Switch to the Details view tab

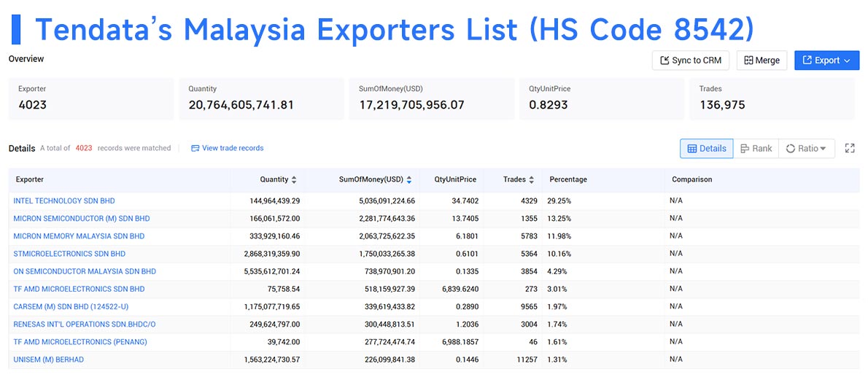(x=706, y=148)
